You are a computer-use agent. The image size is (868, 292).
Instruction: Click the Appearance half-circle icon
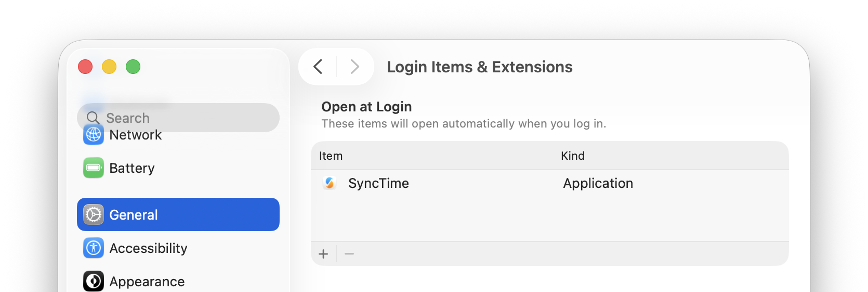click(94, 281)
